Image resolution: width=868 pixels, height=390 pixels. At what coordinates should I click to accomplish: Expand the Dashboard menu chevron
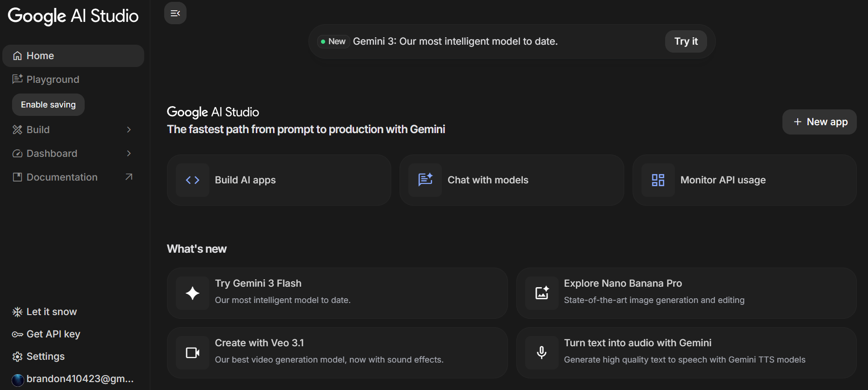pyautogui.click(x=129, y=154)
